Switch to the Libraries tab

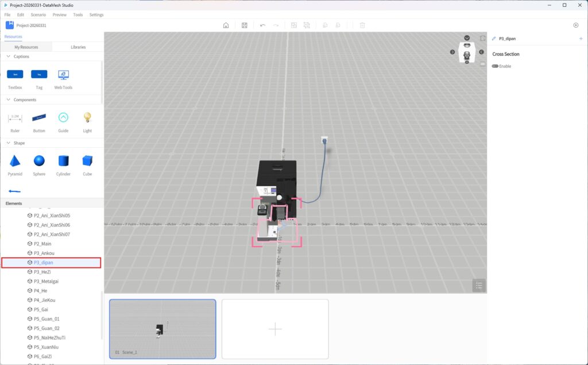pyautogui.click(x=78, y=47)
